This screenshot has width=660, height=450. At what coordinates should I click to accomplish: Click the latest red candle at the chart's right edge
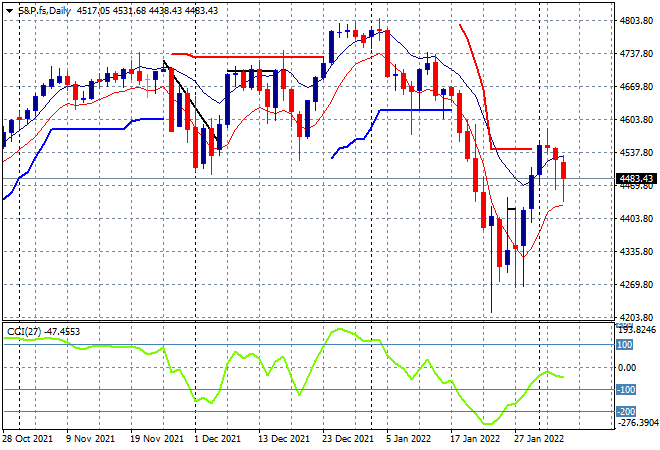[564, 170]
